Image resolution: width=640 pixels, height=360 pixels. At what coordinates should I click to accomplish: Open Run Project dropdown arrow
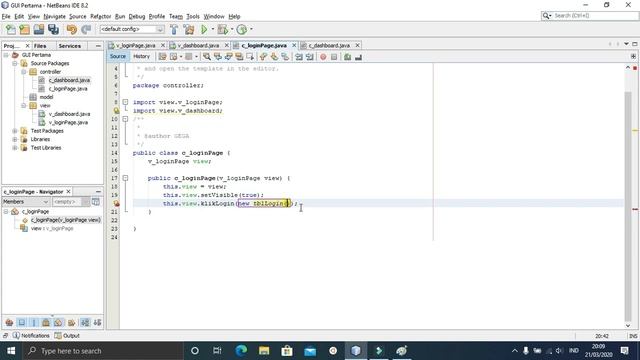[212, 29]
